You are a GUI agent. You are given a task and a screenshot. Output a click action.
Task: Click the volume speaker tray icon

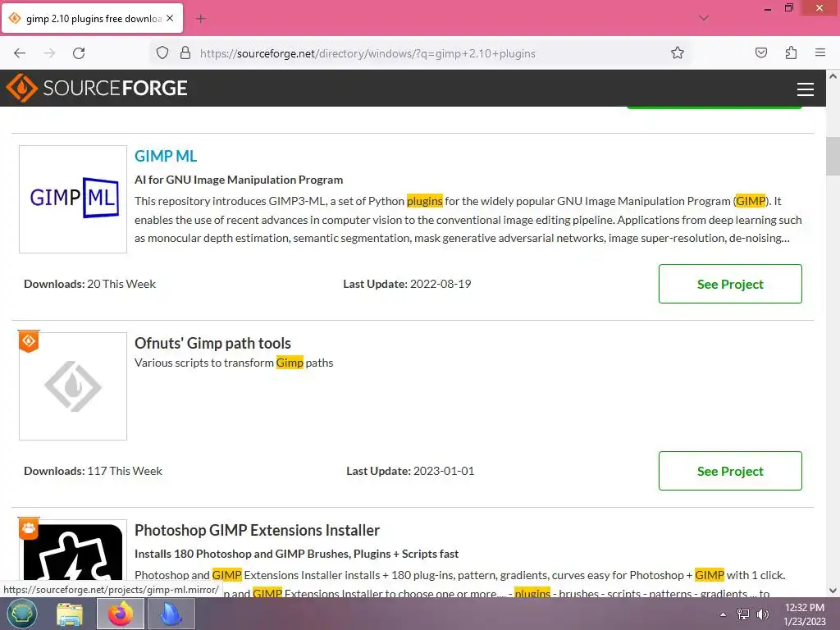pyautogui.click(x=762, y=614)
